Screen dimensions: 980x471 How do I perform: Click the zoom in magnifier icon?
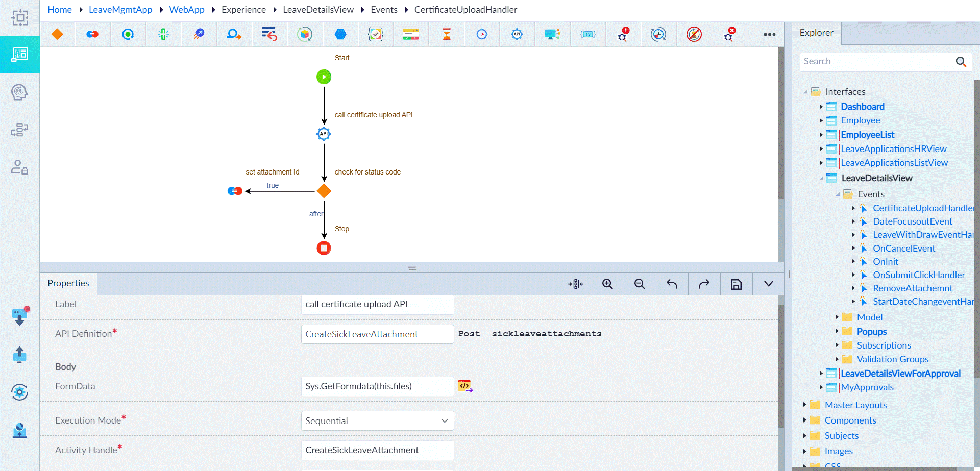point(607,284)
